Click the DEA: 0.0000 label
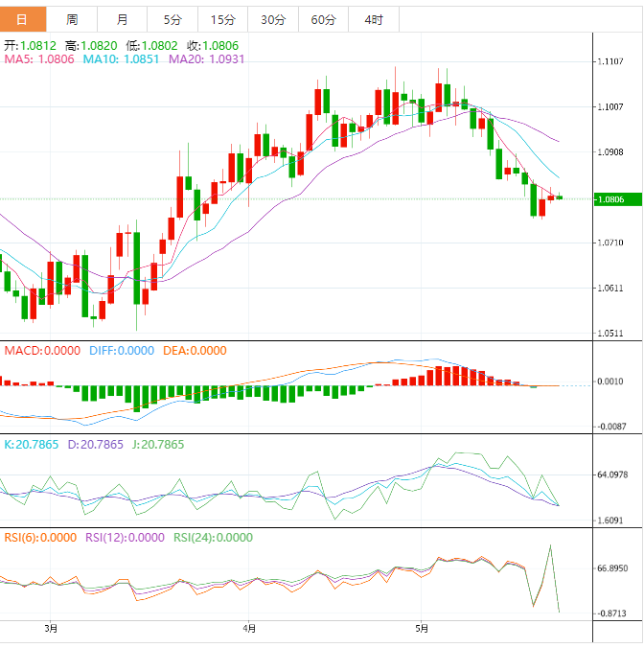This screenshot has width=644, height=648. (x=195, y=351)
